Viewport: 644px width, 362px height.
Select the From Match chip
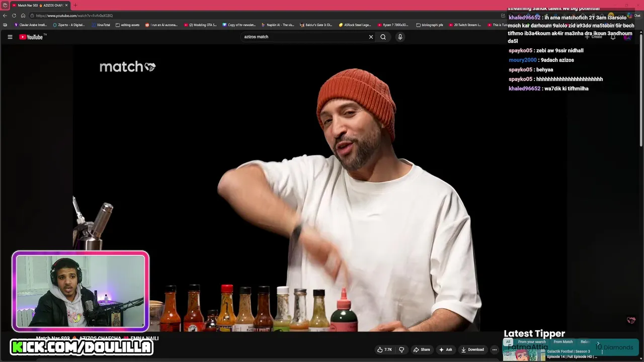563,342
